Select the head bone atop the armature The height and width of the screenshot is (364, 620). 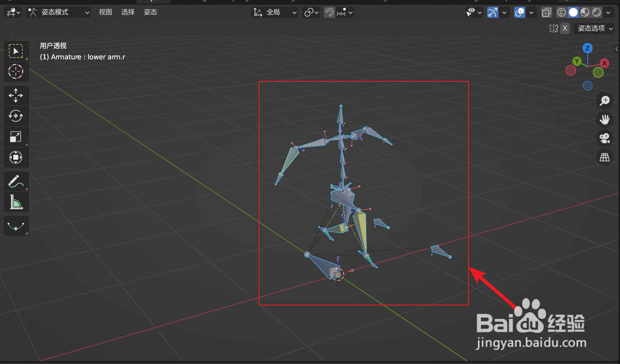341,116
